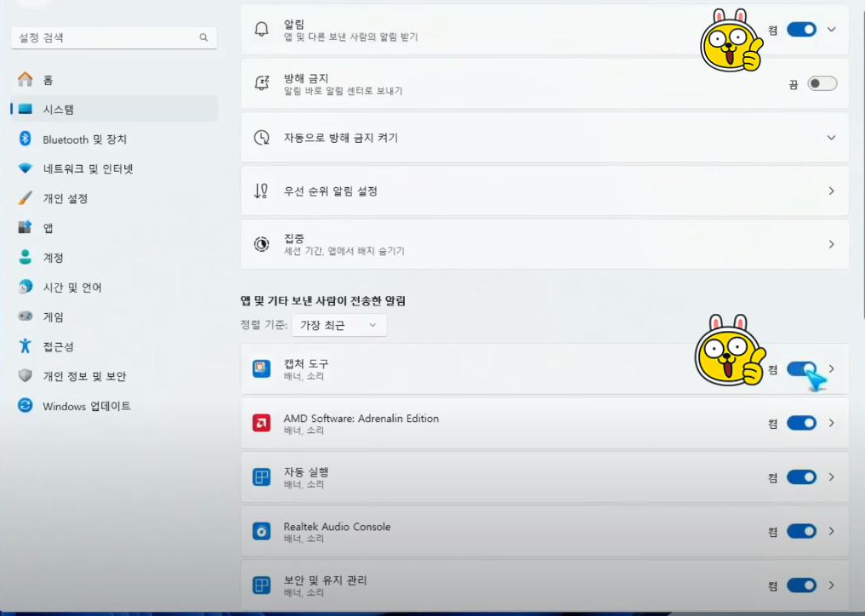Toggle AMD Software notifications off
The height and width of the screenshot is (616, 865).
click(x=801, y=424)
